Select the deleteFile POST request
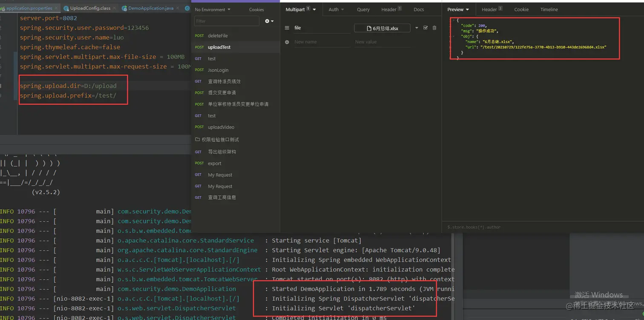Screen dimensions: 644x320 pyautogui.click(x=236, y=36)
